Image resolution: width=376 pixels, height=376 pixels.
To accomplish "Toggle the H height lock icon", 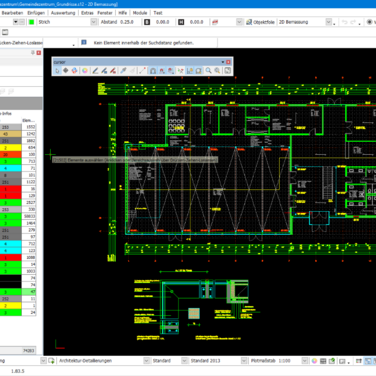I will pyautogui.click(x=181, y=22).
